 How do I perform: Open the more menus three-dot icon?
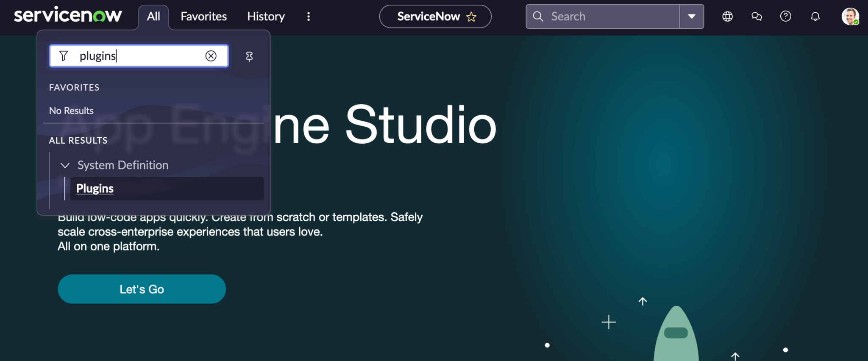(309, 17)
